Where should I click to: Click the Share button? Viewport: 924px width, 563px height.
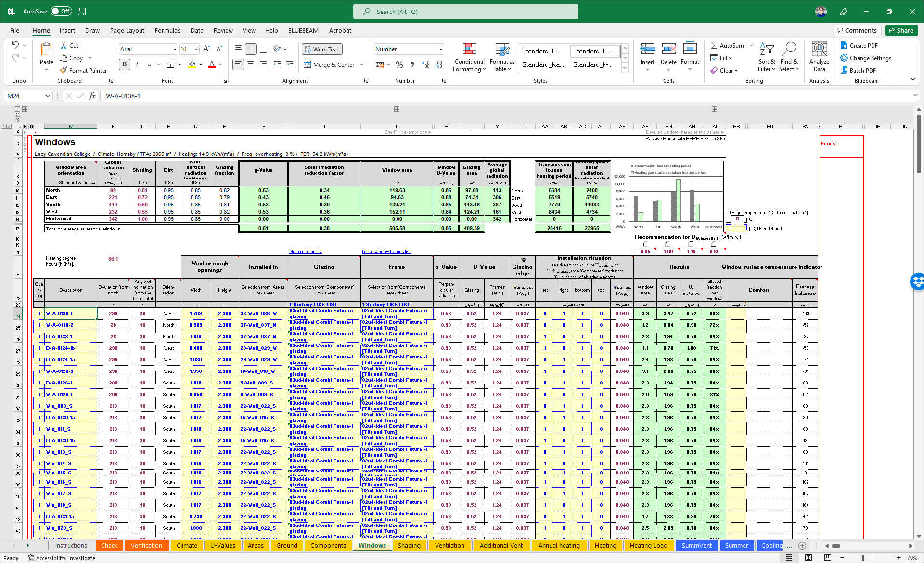(901, 30)
